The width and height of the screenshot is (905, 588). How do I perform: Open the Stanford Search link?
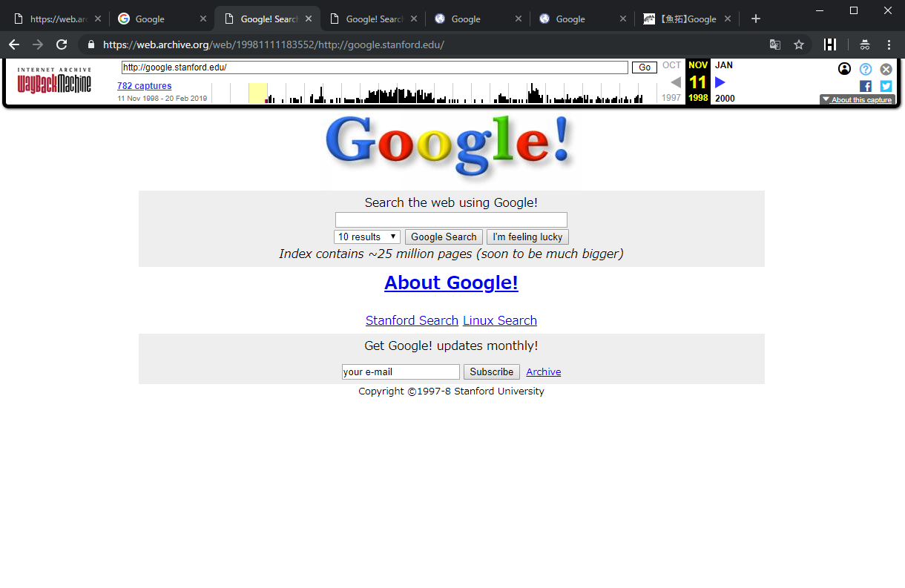pyautogui.click(x=412, y=320)
